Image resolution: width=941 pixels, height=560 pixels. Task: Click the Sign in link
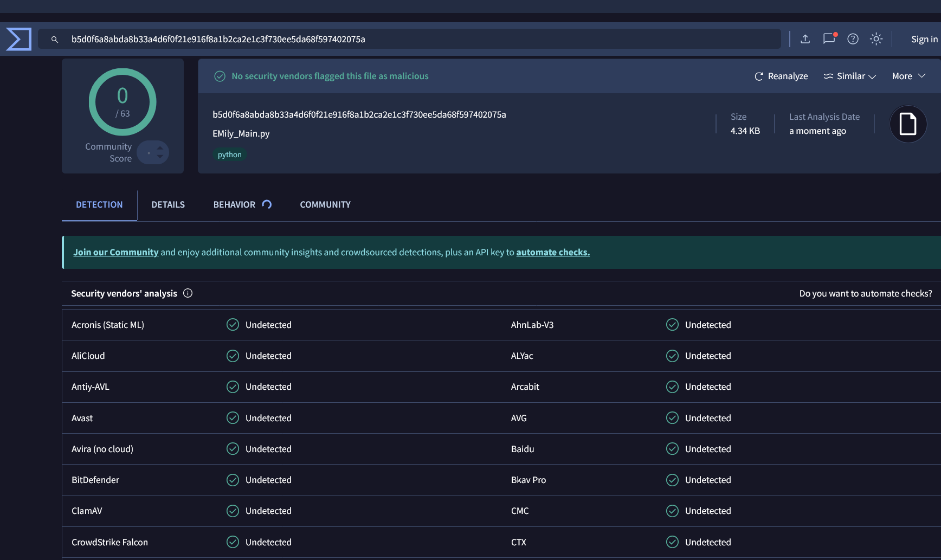924,39
